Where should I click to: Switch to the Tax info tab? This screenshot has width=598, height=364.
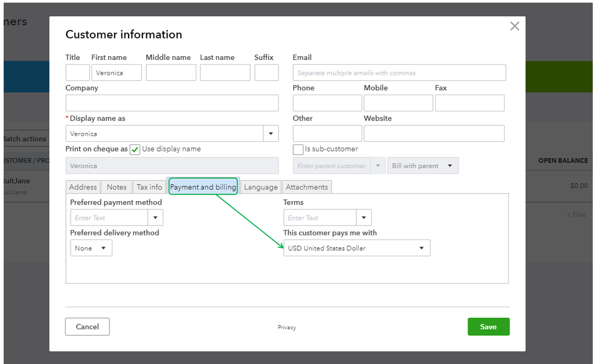[x=149, y=187]
